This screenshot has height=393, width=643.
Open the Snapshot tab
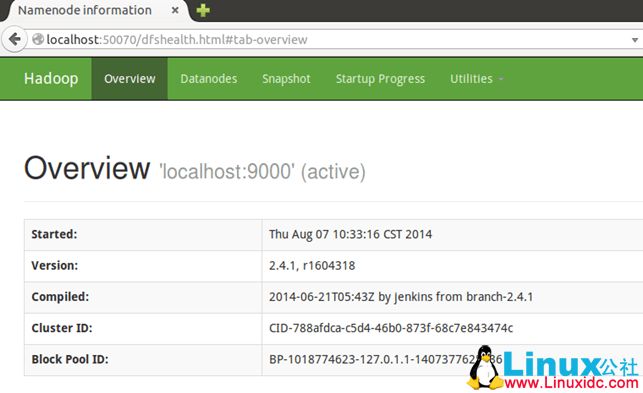tap(286, 79)
